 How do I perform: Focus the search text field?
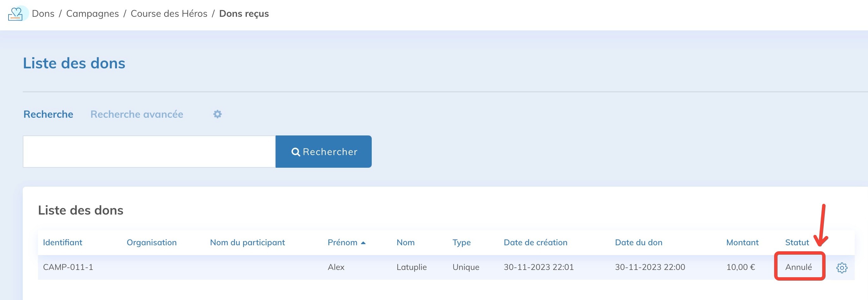(x=149, y=152)
